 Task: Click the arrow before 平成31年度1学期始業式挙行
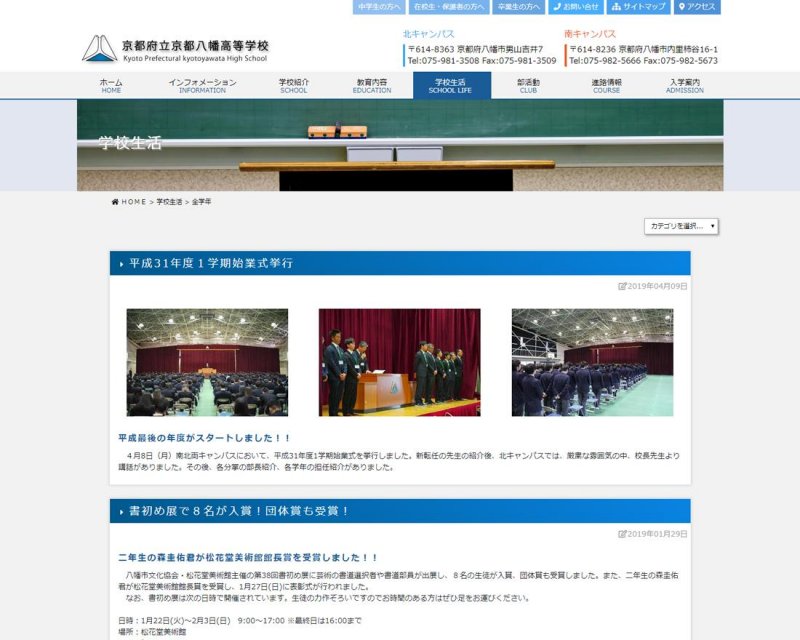point(121,264)
